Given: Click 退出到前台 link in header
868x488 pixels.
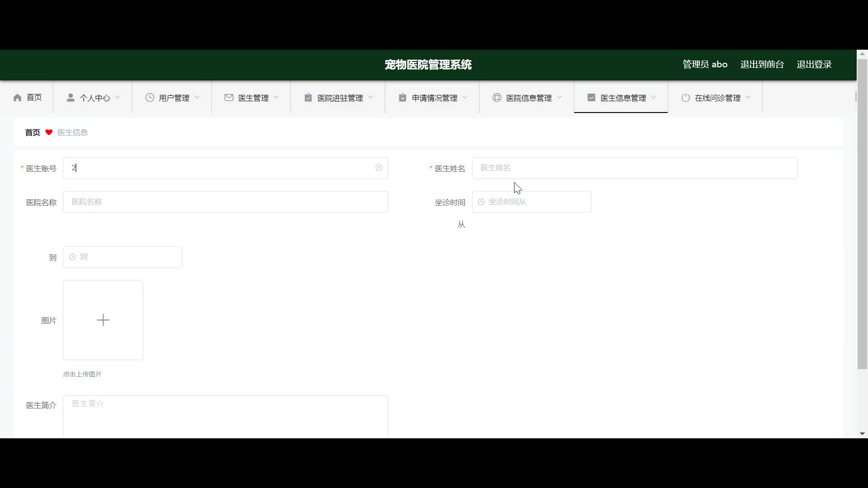Looking at the screenshot, I should tap(762, 64).
